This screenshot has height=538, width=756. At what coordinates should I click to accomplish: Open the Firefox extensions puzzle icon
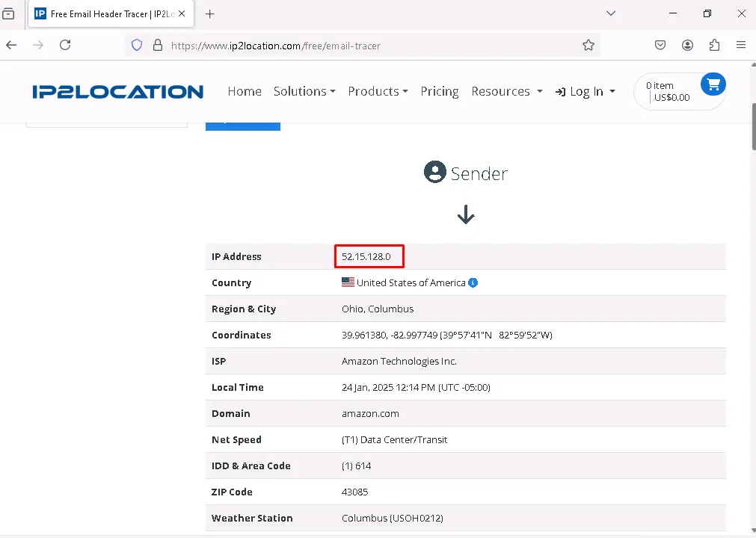click(714, 45)
